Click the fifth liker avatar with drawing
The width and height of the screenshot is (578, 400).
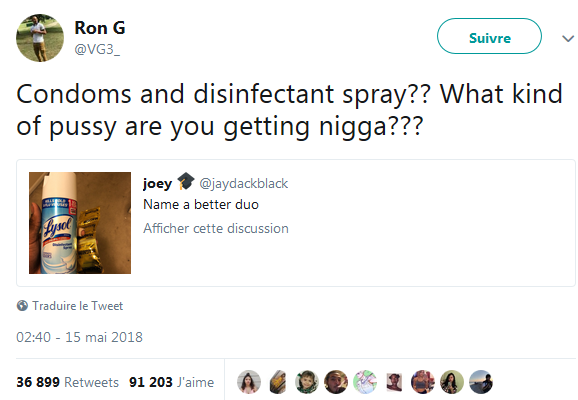click(365, 382)
